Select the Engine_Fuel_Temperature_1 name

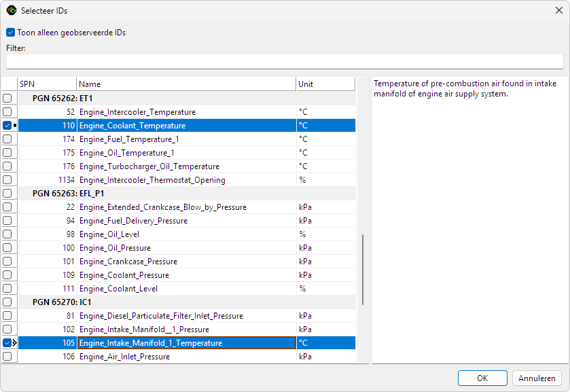click(x=129, y=139)
